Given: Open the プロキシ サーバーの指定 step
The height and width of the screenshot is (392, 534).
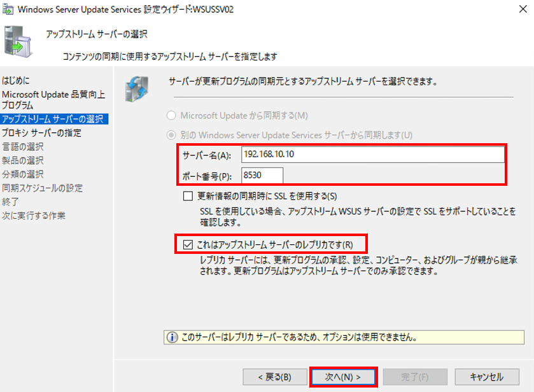Looking at the screenshot, I should point(41,133).
